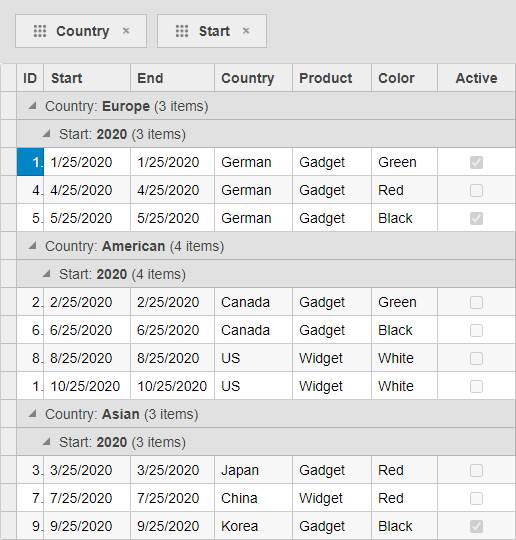Click Country cell Canada in 6/25/2020 row
The height and width of the screenshot is (540, 516).
(x=254, y=330)
